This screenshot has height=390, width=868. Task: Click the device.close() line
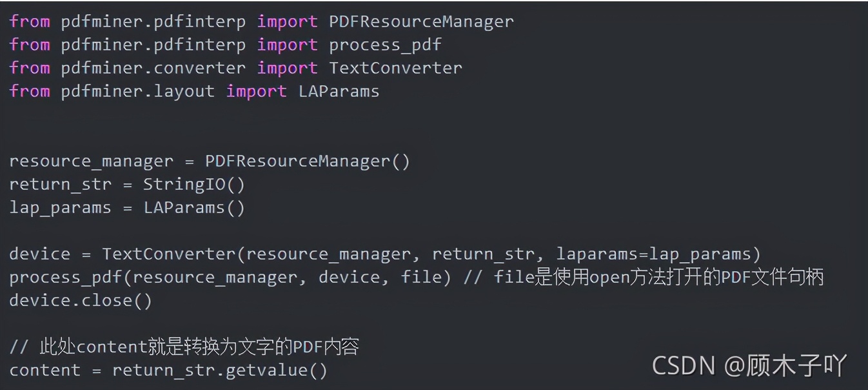coord(81,300)
